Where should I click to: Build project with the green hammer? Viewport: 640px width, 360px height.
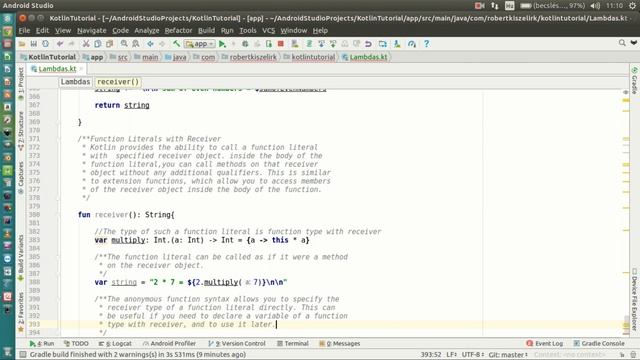pos(176,44)
